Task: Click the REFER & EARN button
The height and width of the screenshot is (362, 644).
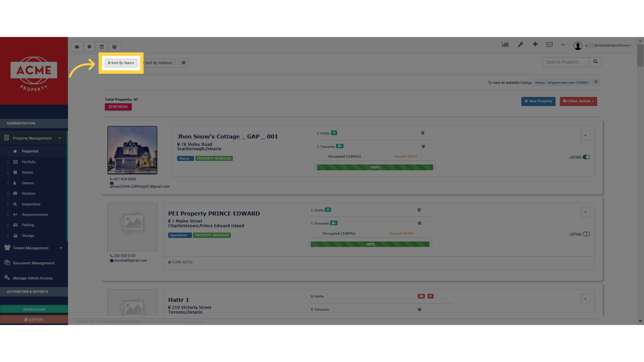Action: pyautogui.click(x=34, y=309)
